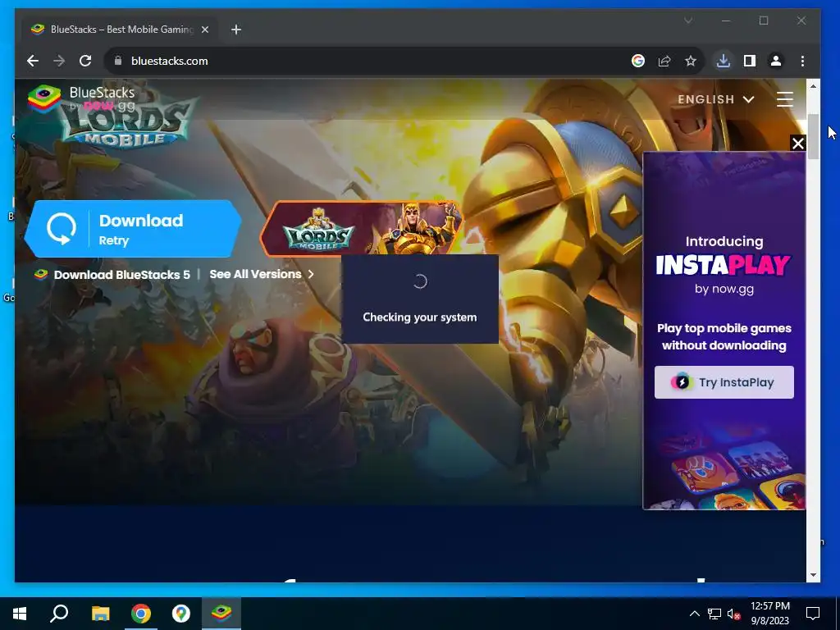The width and height of the screenshot is (840, 630).
Task: Switch to Chrome in the taskbar
Action: (x=141, y=614)
